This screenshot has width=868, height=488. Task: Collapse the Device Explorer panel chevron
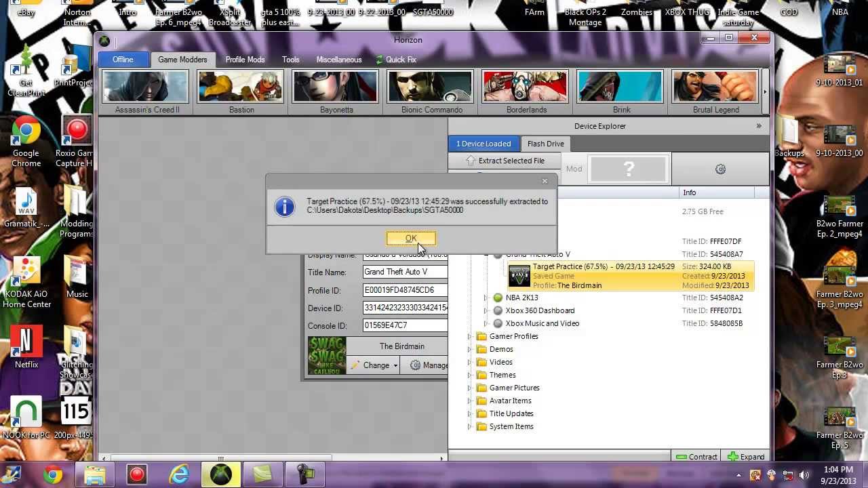point(759,126)
